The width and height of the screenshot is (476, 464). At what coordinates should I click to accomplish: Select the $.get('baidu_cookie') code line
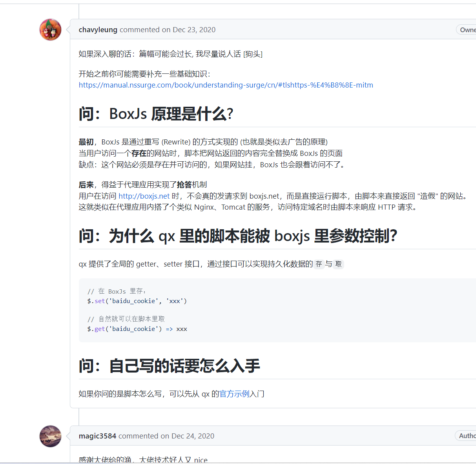click(137, 329)
